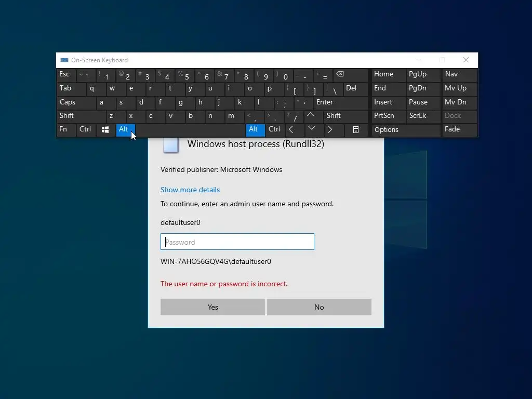Click the Mv Dn key
Viewport: 532px width, 399px height.
[x=459, y=103]
